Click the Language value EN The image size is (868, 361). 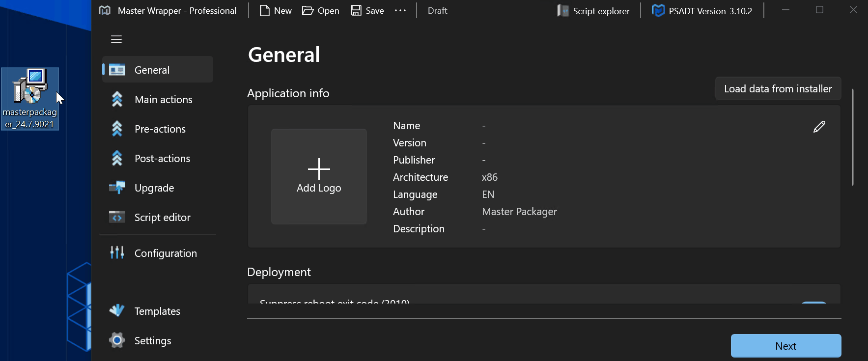coord(488,194)
